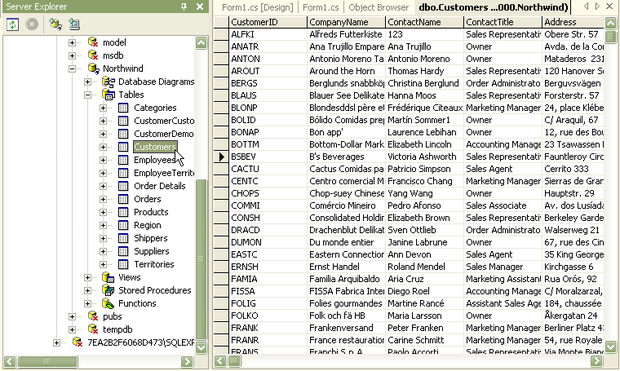The width and height of the screenshot is (620, 371).
Task: Expand the model database node
Action: pyautogui.click(x=72, y=42)
